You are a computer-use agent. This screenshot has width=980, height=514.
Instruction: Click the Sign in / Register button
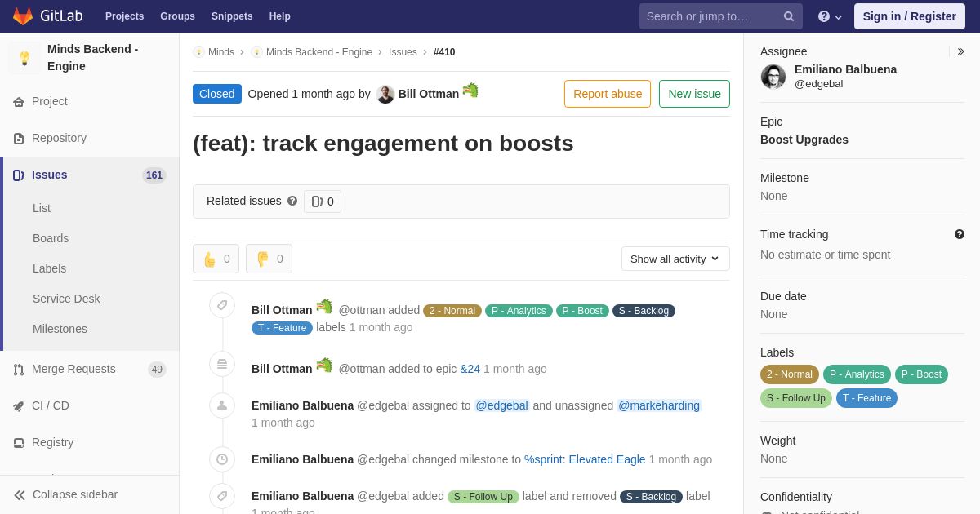coord(910,16)
